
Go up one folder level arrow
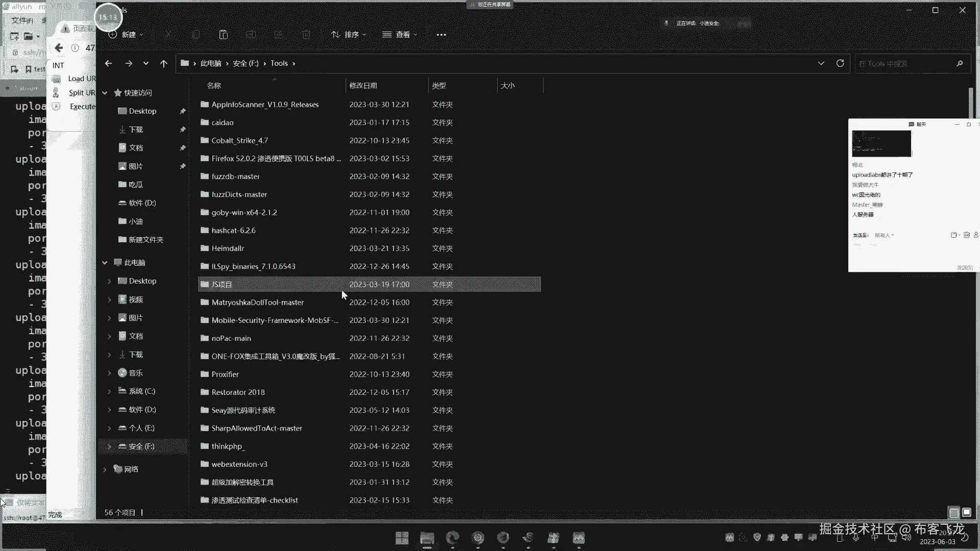tap(163, 63)
